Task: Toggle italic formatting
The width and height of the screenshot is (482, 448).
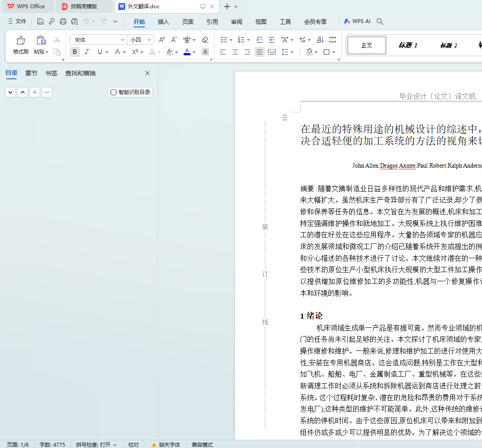Action: coord(87,52)
